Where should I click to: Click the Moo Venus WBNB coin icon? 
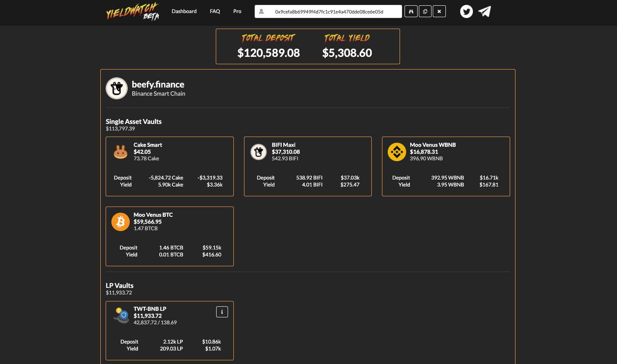(397, 152)
